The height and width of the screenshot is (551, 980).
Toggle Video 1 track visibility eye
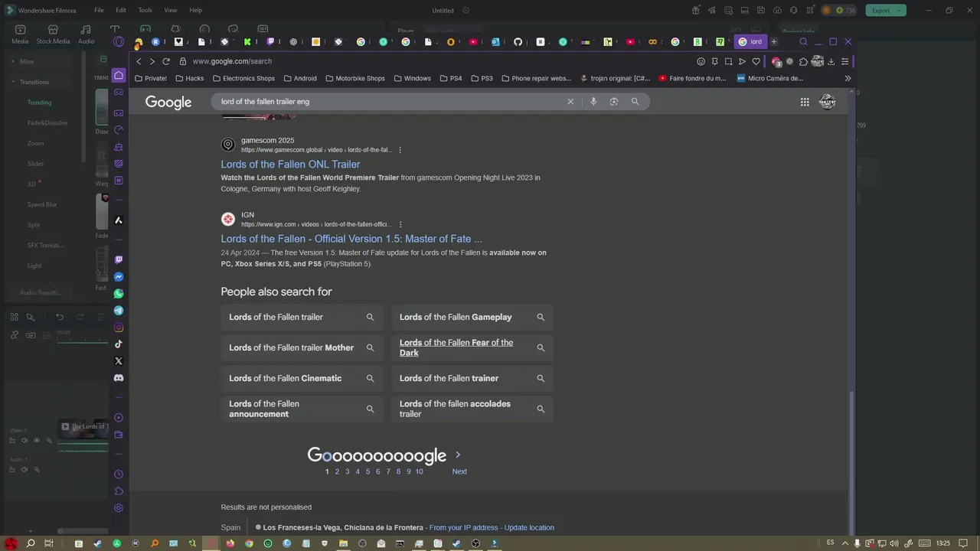tap(36, 441)
